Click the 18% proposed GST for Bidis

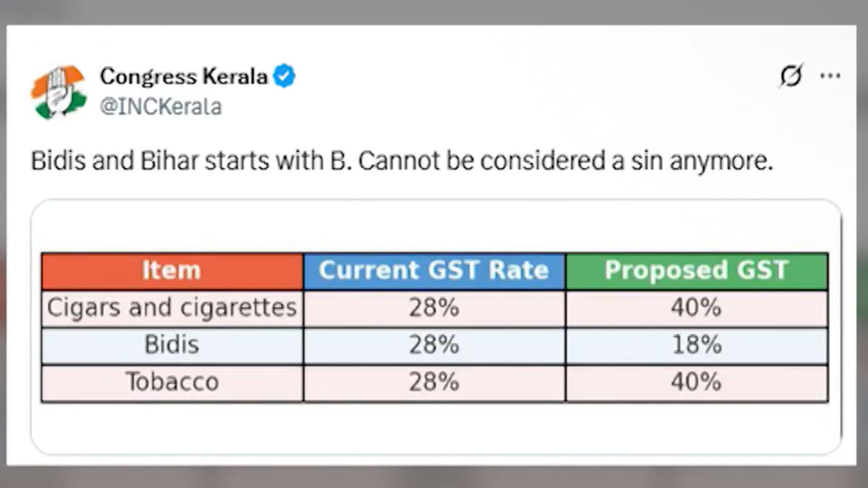coord(697,345)
